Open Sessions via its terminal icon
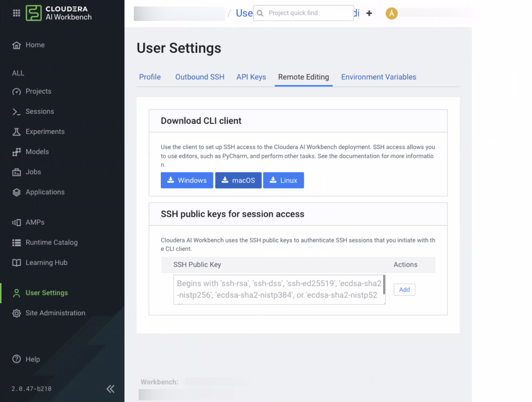 coord(17,112)
